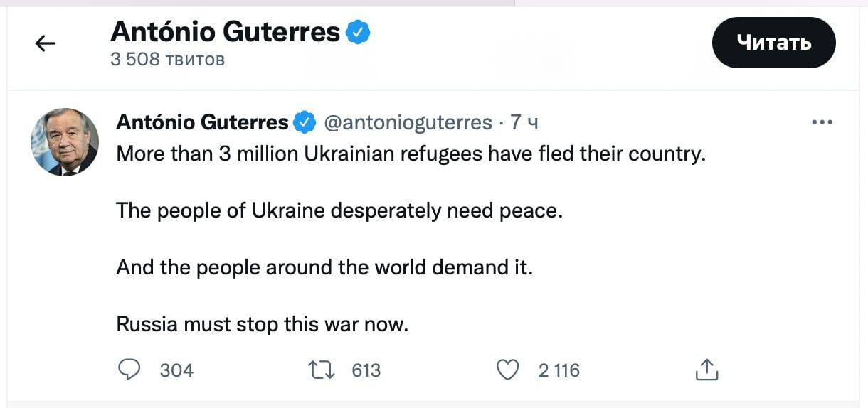Open the tweet's three-dot more menu
This screenshot has height=408, width=868.
[x=822, y=123]
